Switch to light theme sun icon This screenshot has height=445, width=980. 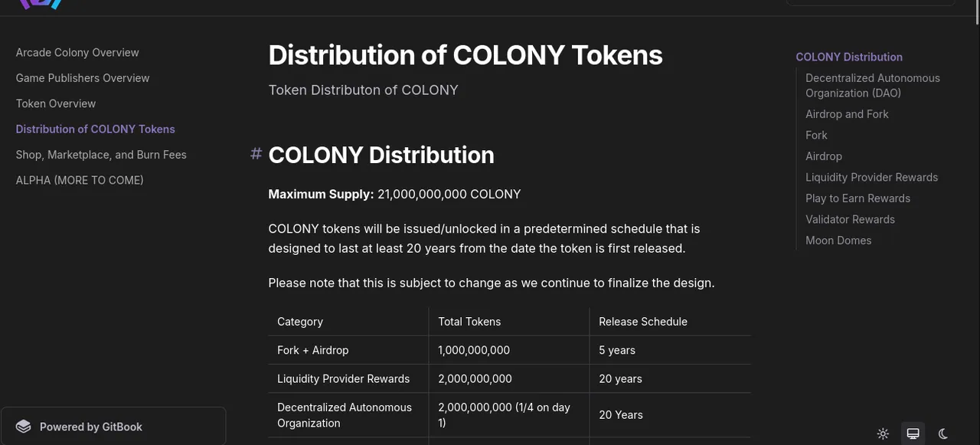point(883,434)
